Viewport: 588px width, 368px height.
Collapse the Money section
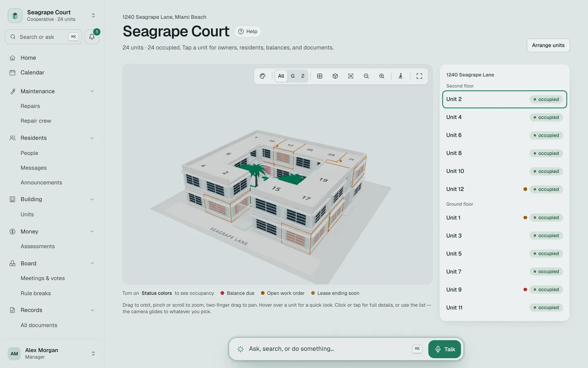[92, 231]
